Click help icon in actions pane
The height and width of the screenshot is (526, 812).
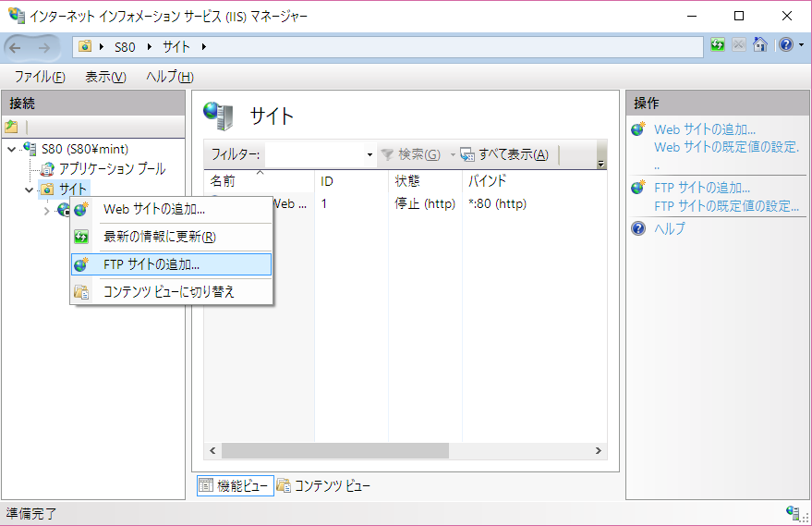pyautogui.click(x=638, y=228)
